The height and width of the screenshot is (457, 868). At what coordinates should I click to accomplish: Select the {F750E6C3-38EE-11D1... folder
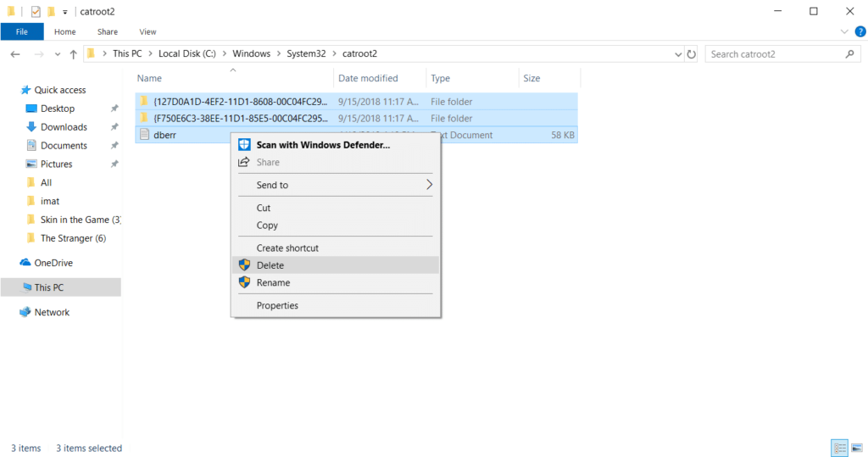click(357, 118)
